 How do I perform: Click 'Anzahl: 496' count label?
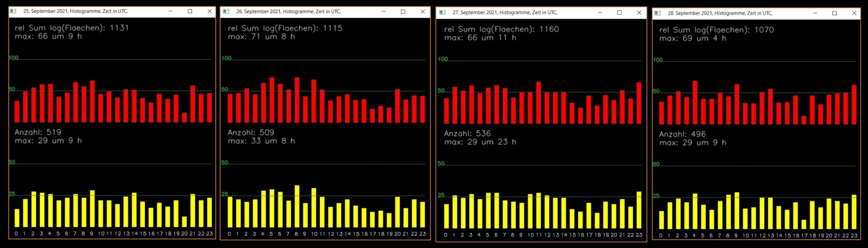coord(683,134)
